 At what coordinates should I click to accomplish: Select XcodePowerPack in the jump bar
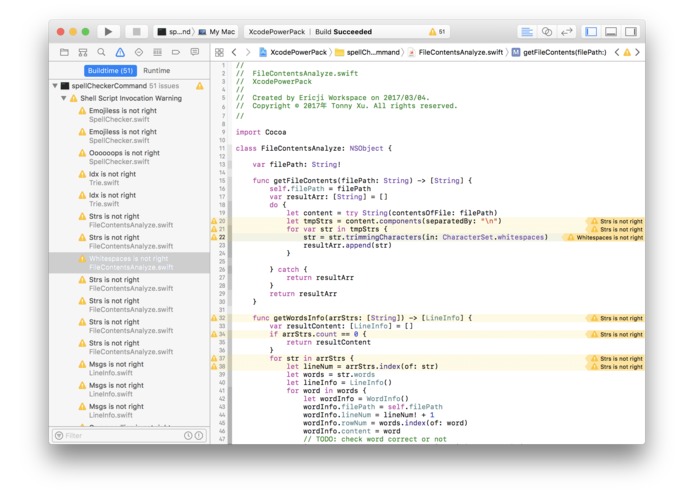coord(293,52)
